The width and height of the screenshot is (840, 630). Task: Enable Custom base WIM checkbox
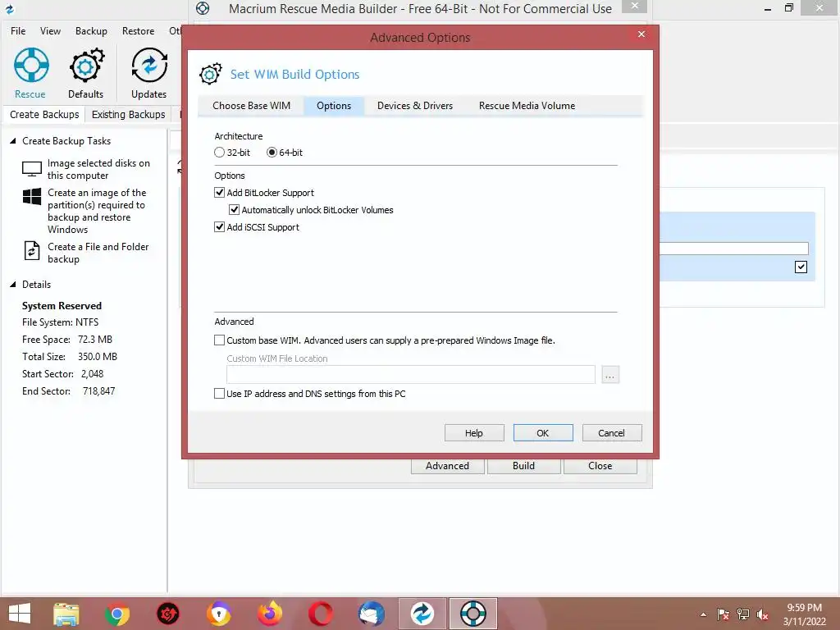coord(219,340)
